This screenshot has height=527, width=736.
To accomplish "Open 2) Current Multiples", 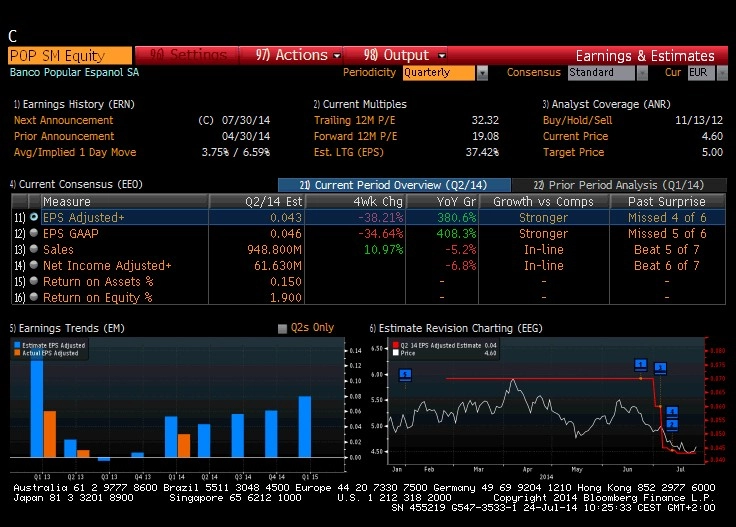I will point(360,104).
